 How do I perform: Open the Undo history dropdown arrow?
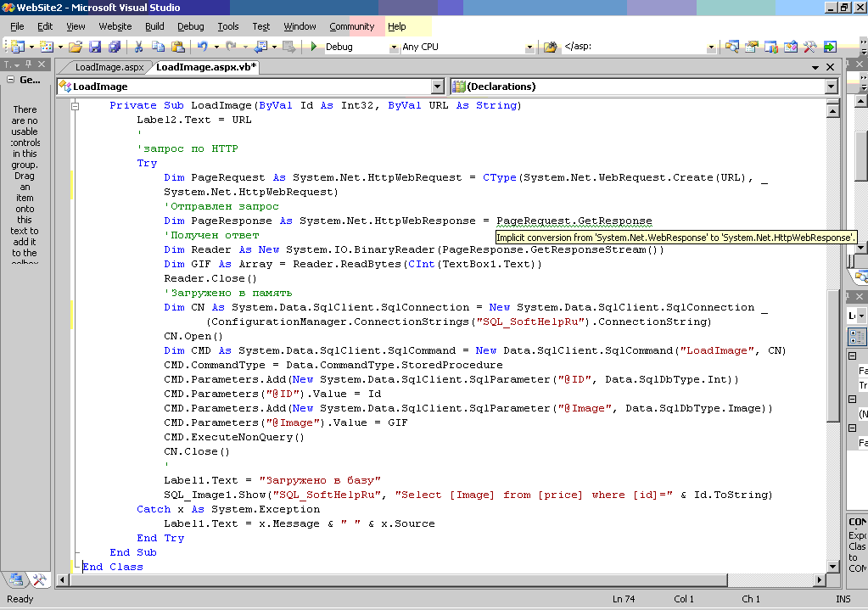[x=216, y=47]
